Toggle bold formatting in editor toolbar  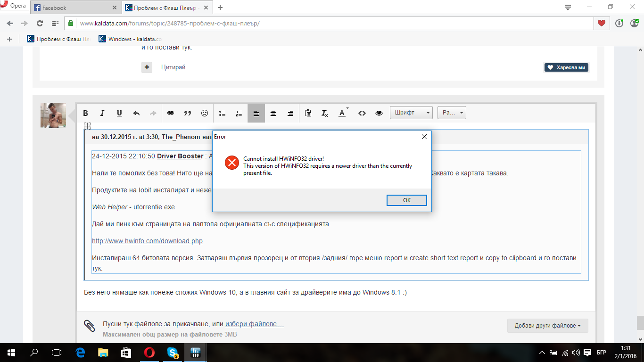85,113
